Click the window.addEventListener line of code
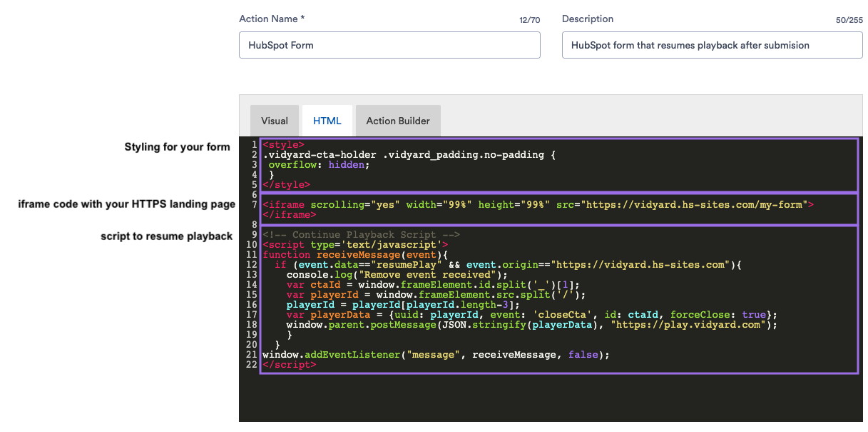Viewport: 868px width, 432px height. [x=436, y=355]
